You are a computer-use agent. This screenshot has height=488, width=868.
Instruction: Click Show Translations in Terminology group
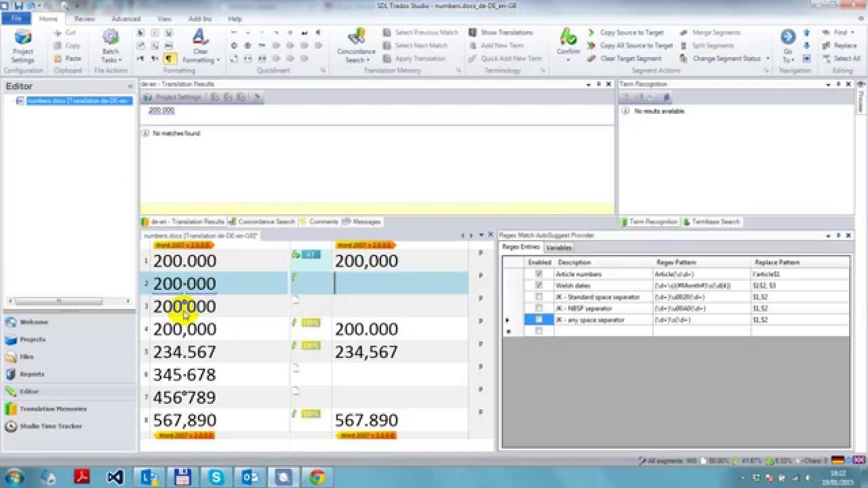(x=500, y=33)
